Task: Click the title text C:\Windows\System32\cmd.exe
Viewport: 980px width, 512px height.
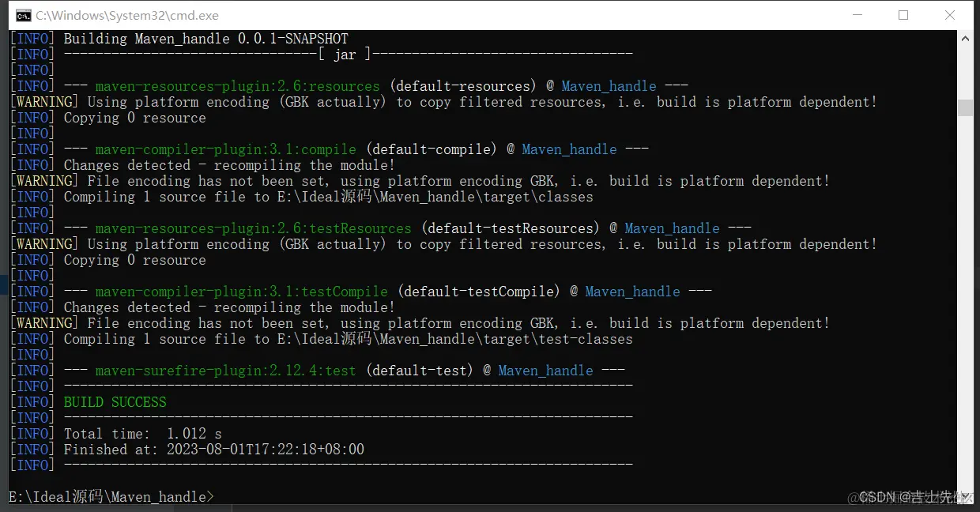Action: [127, 15]
